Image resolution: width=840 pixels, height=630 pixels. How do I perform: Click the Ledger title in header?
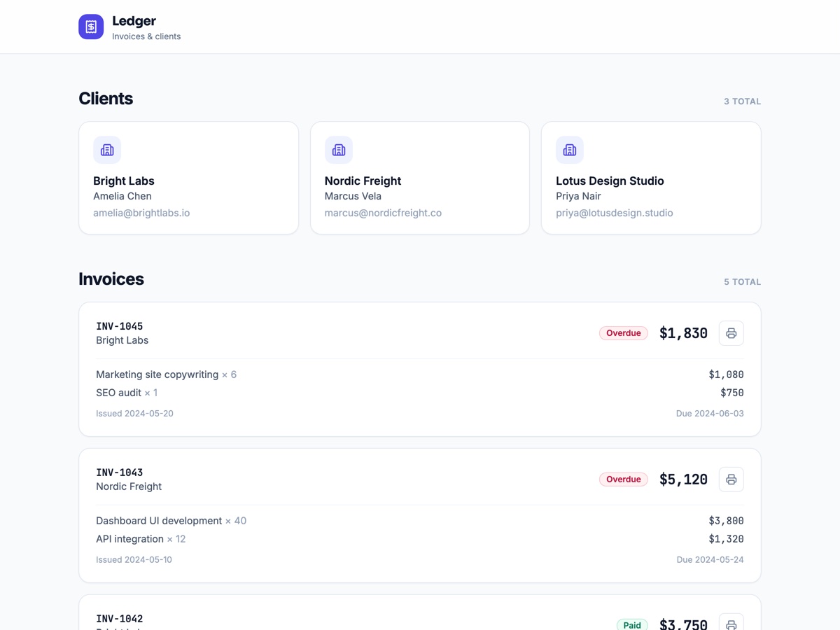click(134, 21)
